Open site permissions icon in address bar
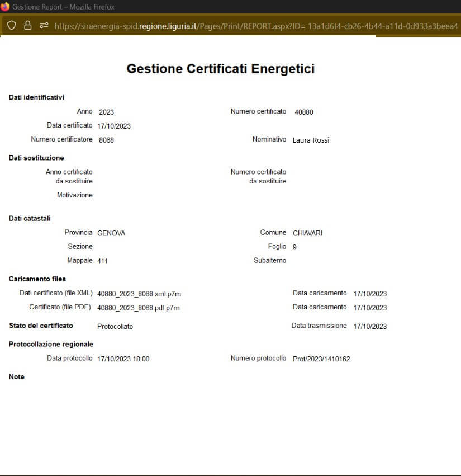 coord(44,25)
